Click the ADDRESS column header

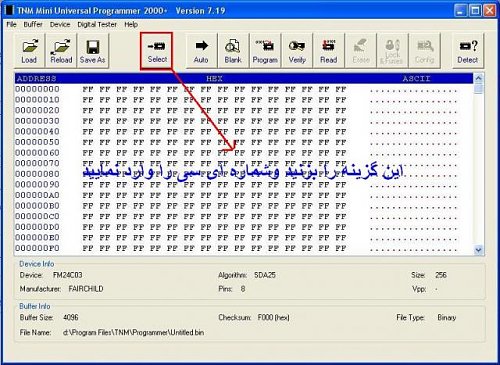coord(37,79)
